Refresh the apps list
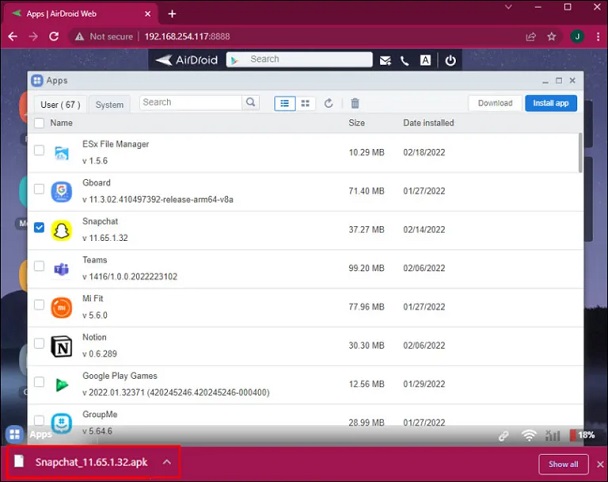The height and width of the screenshot is (482, 608). click(328, 103)
